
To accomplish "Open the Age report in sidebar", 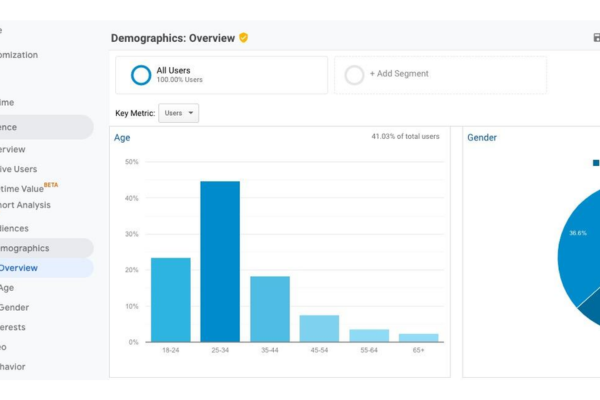I will pos(7,288).
